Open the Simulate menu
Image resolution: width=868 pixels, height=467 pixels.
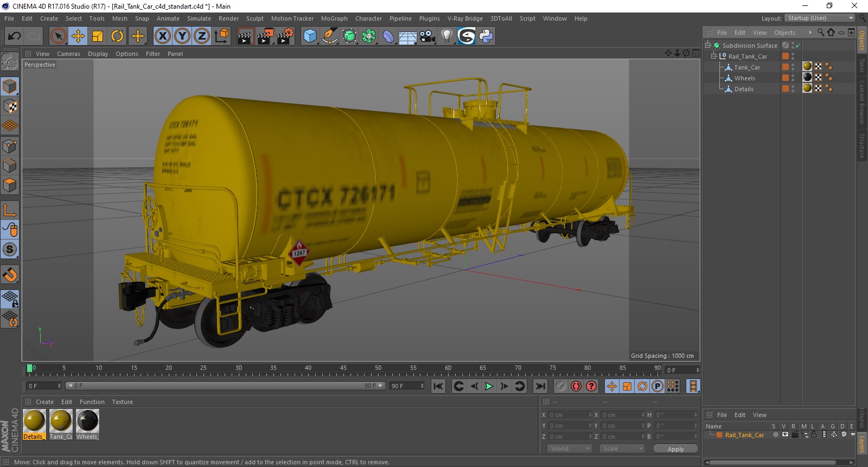tap(199, 18)
